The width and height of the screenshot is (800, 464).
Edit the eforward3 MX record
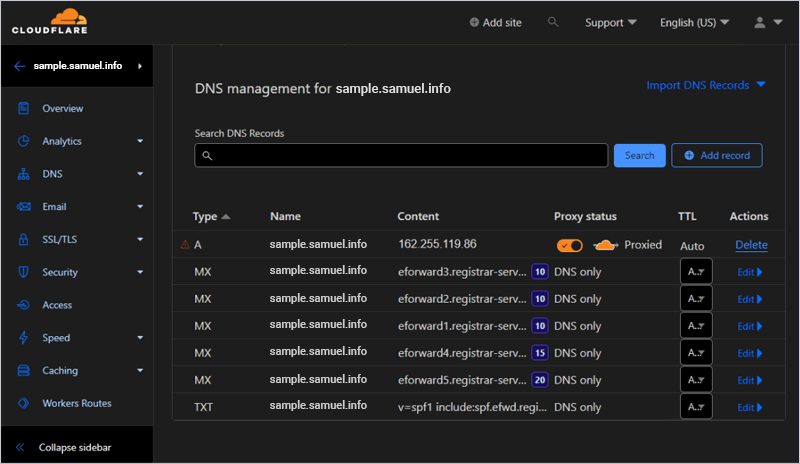(749, 272)
